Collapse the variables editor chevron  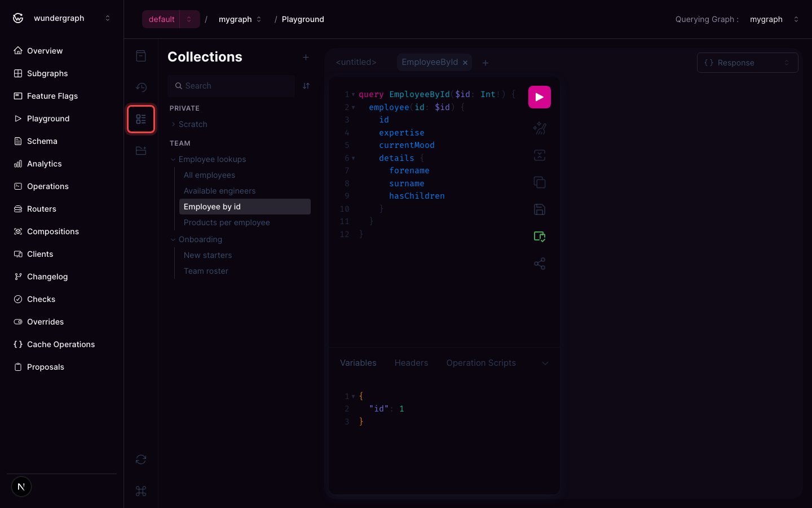[545, 363]
